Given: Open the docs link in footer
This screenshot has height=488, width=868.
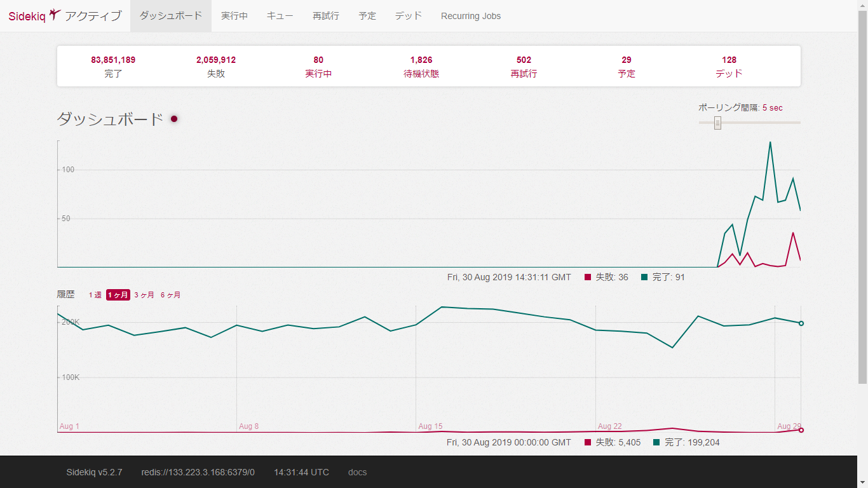Looking at the screenshot, I should (357, 472).
